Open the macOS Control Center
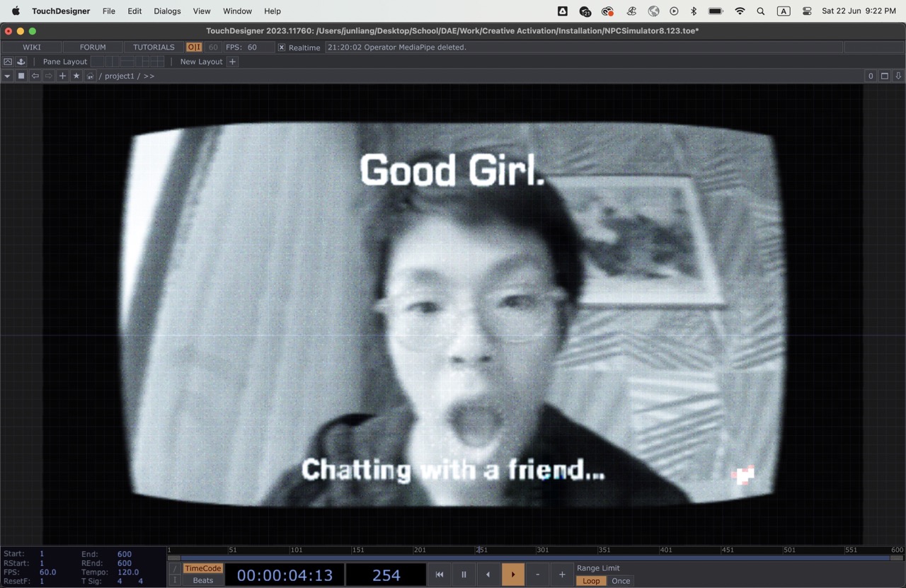 click(807, 11)
